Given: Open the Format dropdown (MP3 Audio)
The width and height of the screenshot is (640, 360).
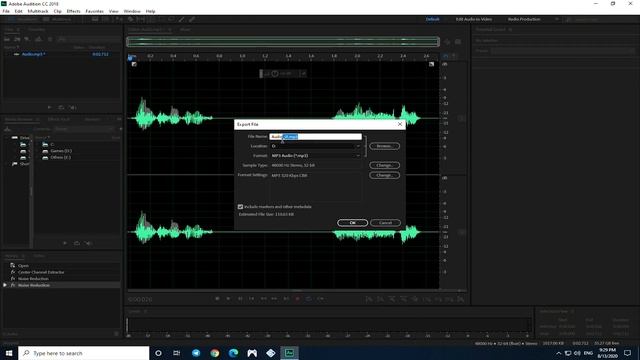Looking at the screenshot, I should point(316,156).
